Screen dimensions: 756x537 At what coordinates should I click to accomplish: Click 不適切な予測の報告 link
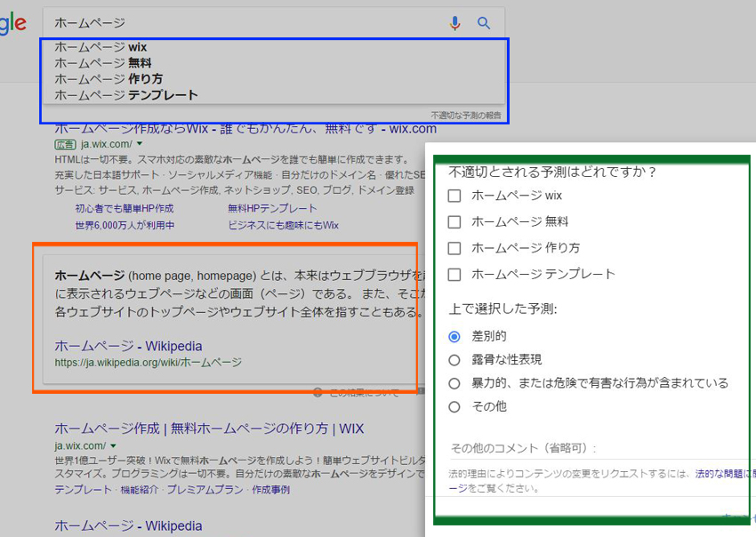466,116
